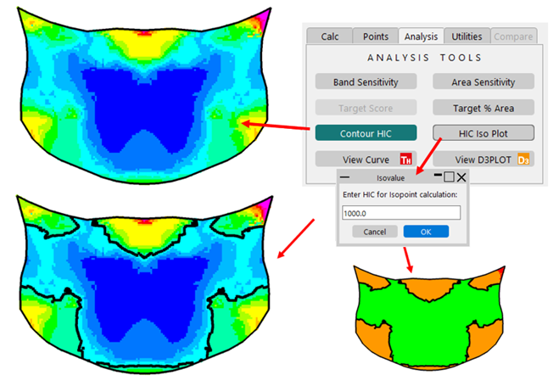553x392 pixels.
Task: Confirm isovalue with OK button
Action: [426, 232]
